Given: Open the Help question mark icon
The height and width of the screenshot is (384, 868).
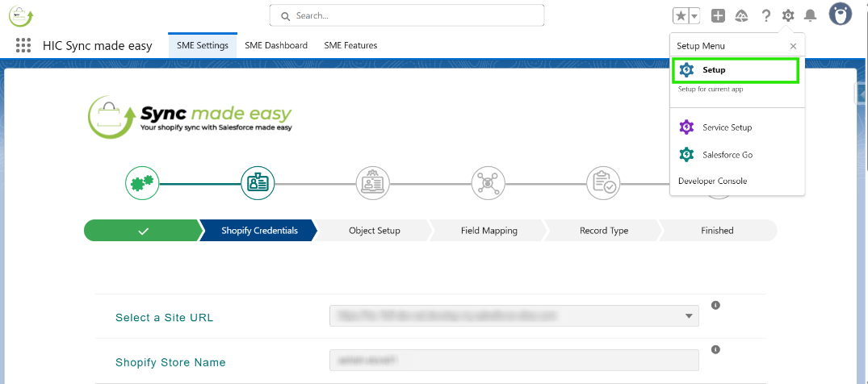Looking at the screenshot, I should pyautogui.click(x=765, y=16).
